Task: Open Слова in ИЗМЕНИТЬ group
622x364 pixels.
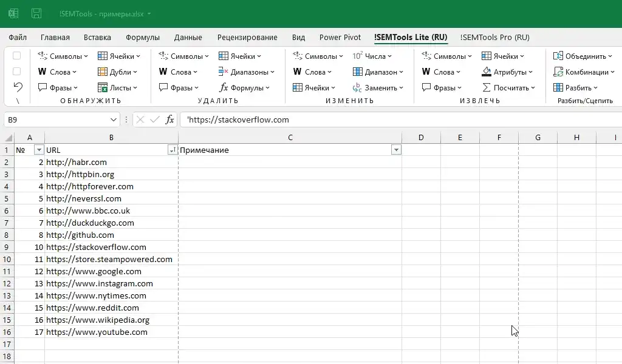Action: 312,72
